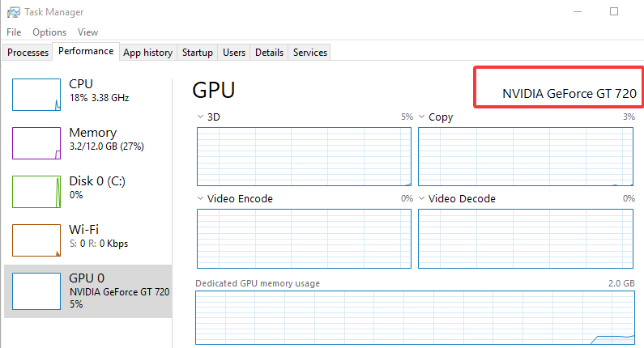Click the Disk 0 (C:) sidebar label
This screenshot has height=348, width=644.
pos(97,181)
